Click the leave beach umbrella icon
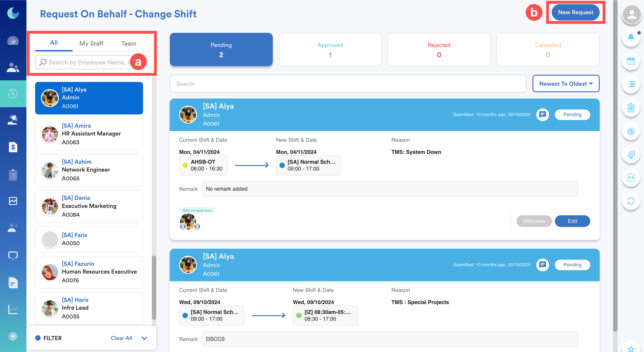 [x=13, y=120]
